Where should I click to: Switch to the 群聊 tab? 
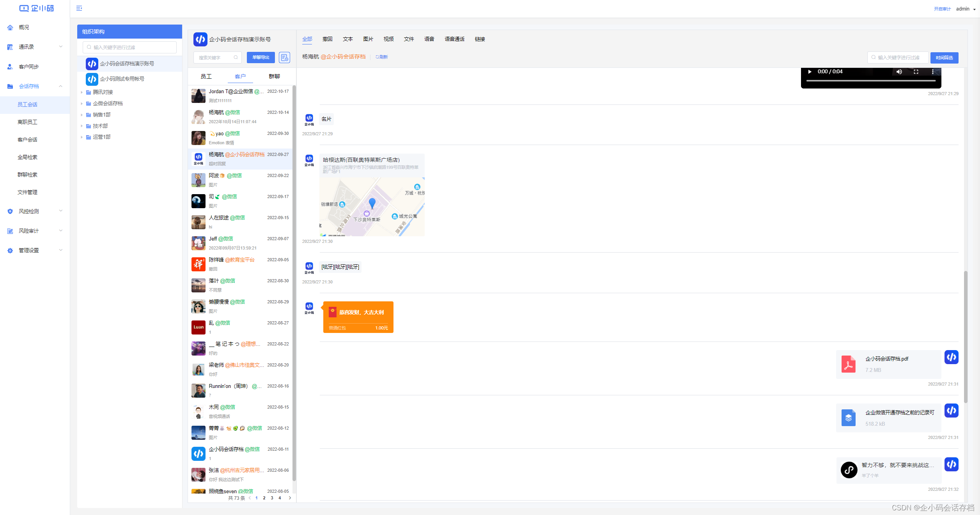coord(274,76)
